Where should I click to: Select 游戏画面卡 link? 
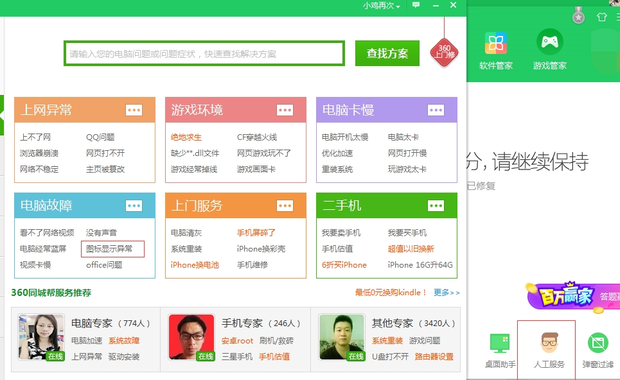[x=256, y=169]
